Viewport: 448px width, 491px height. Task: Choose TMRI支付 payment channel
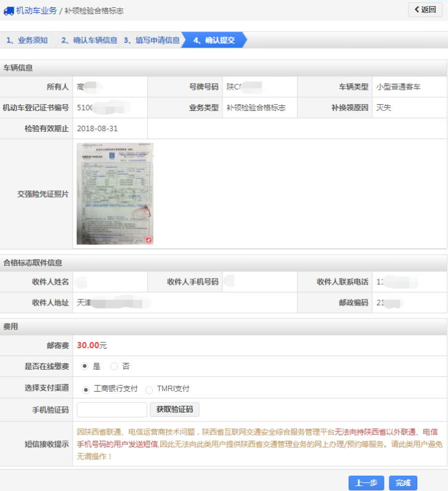tap(149, 389)
